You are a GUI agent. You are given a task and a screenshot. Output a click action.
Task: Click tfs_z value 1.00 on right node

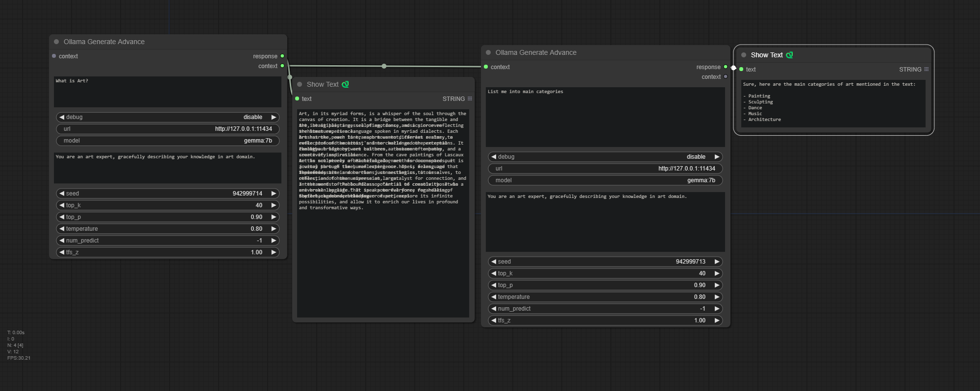[700, 320]
